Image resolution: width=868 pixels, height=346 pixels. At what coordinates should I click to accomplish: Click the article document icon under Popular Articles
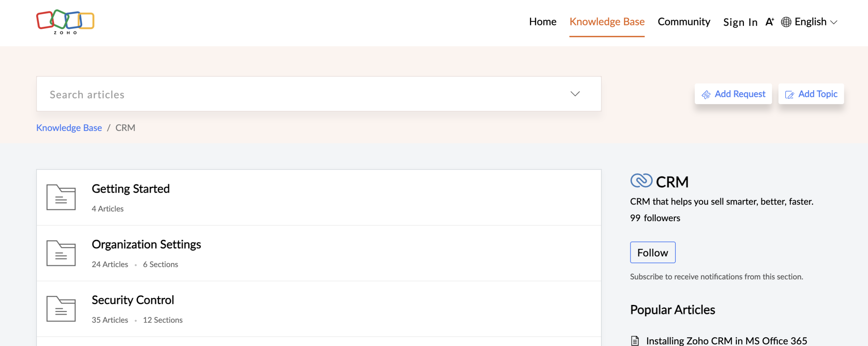pos(635,340)
